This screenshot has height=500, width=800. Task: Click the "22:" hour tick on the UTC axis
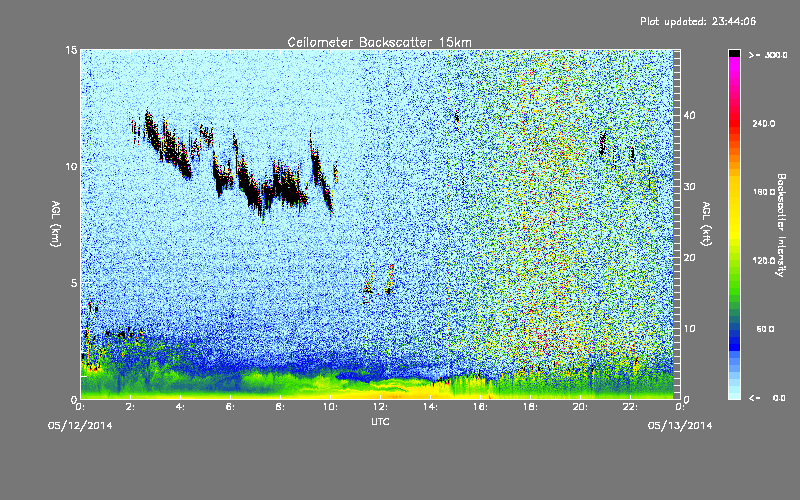630,407
